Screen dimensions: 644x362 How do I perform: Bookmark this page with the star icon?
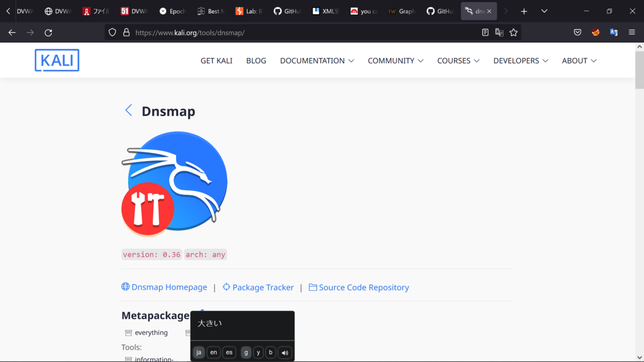514,33
